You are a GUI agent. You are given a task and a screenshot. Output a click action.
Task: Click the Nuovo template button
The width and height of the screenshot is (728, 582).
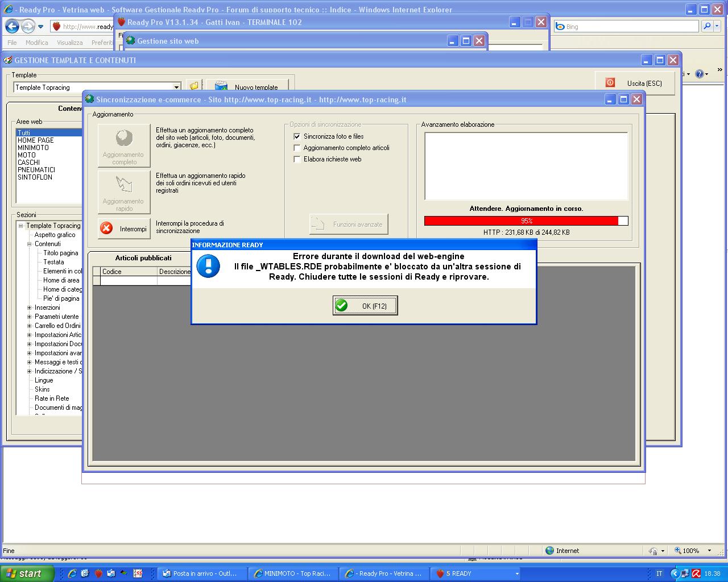247,86
